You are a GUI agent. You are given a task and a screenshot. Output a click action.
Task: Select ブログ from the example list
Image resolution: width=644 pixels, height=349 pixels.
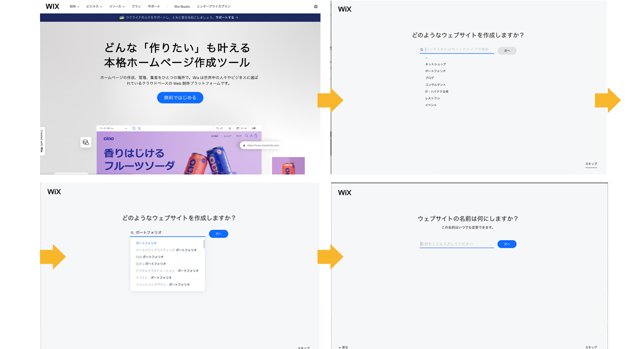(x=429, y=78)
